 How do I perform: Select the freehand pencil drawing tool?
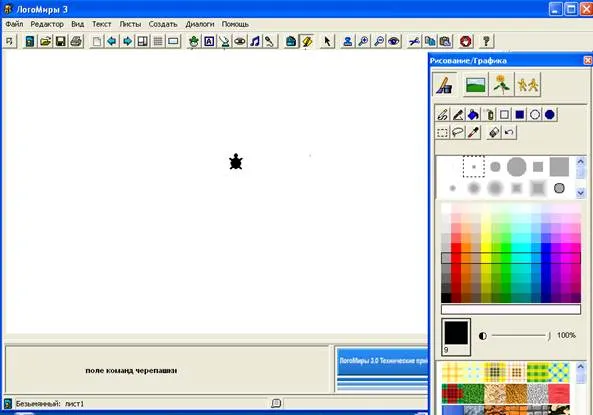[x=442, y=114]
